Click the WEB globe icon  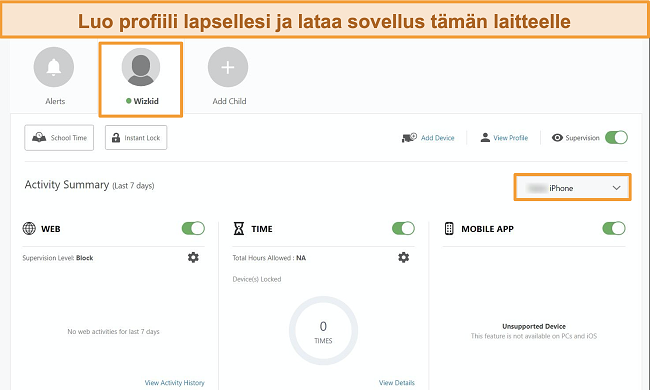29,228
